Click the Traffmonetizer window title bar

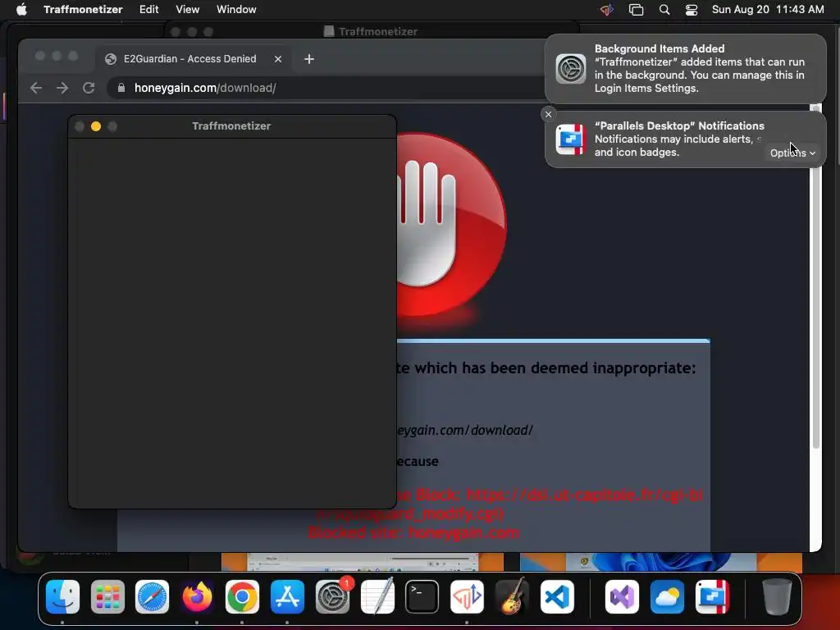coord(232,126)
